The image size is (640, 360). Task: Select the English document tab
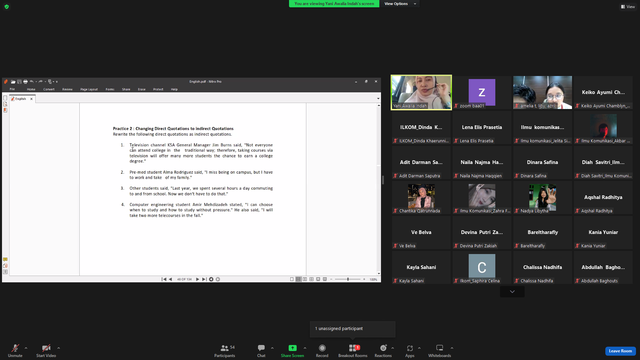(22, 99)
